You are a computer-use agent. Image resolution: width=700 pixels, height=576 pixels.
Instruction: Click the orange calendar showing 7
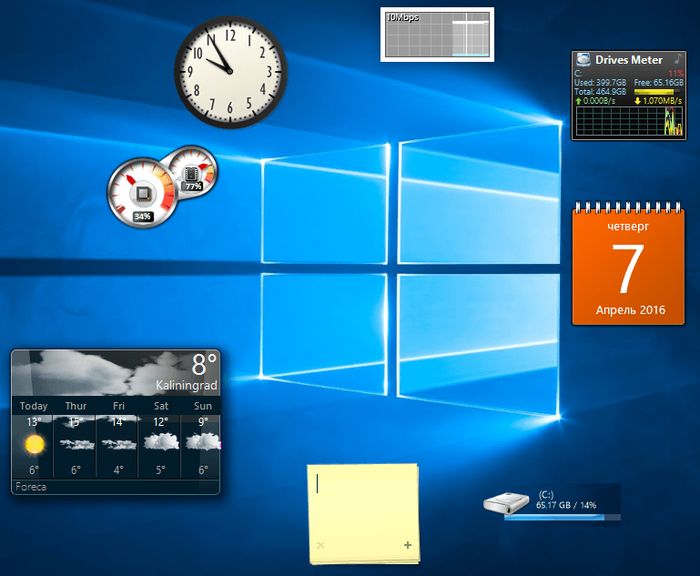pos(628,264)
